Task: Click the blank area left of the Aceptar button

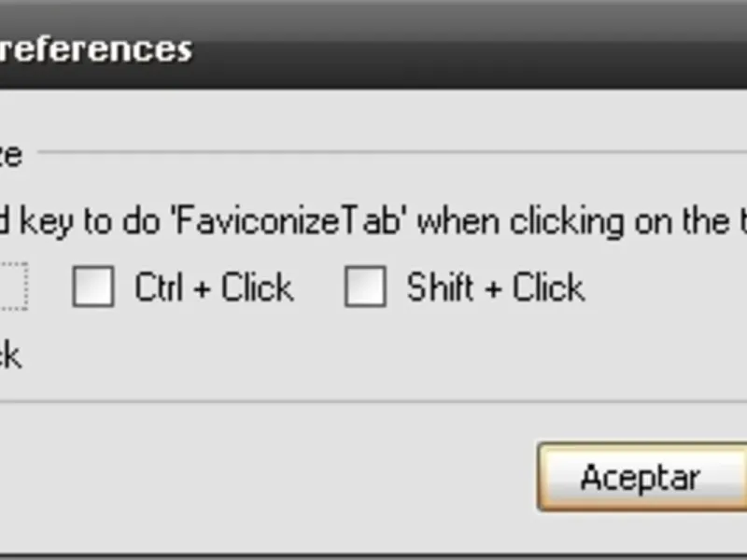Action: coord(280,476)
